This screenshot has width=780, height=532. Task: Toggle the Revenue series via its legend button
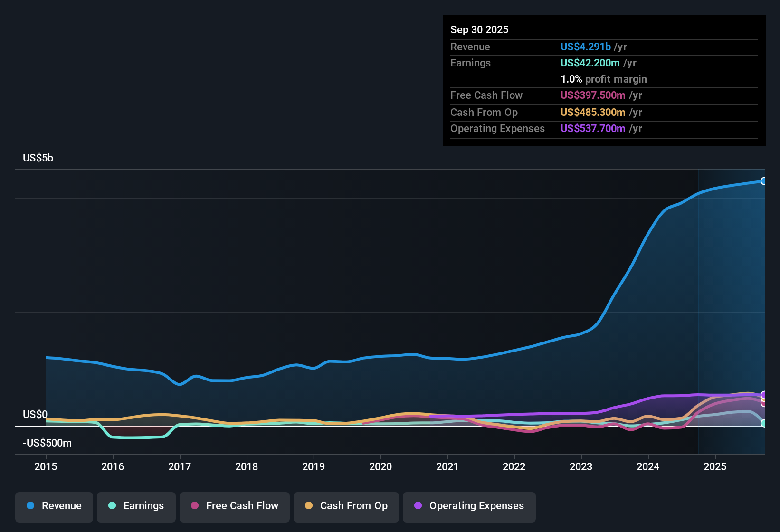[54, 506]
